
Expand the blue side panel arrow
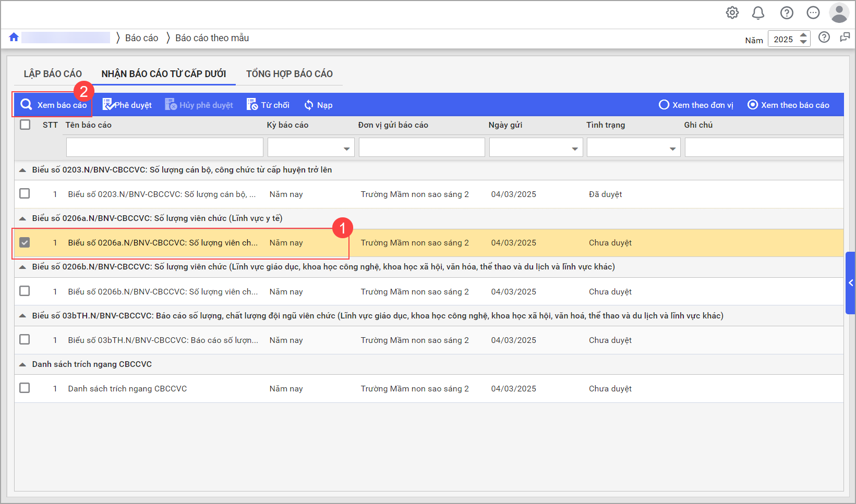click(x=850, y=283)
